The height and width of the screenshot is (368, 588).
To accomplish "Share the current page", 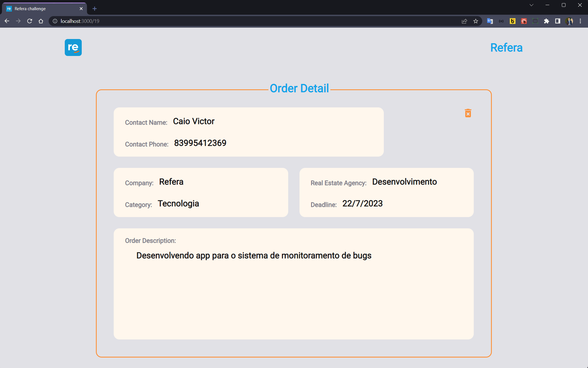I will tap(464, 21).
